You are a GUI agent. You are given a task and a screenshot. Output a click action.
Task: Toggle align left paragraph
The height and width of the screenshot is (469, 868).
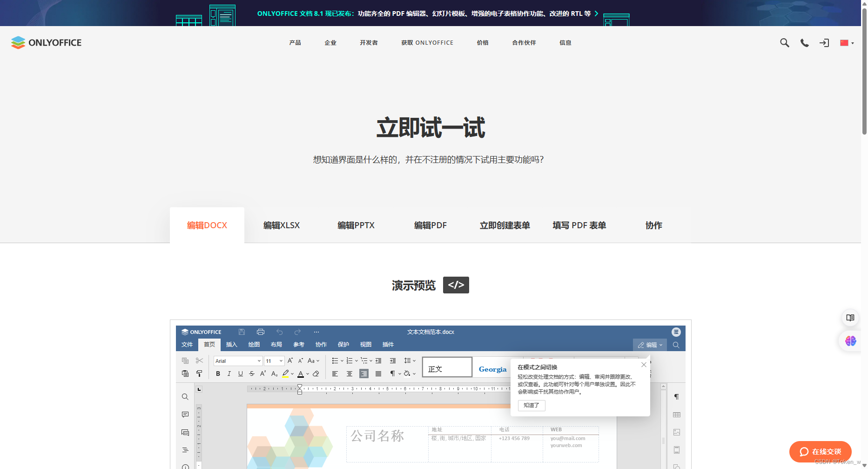coord(335,374)
